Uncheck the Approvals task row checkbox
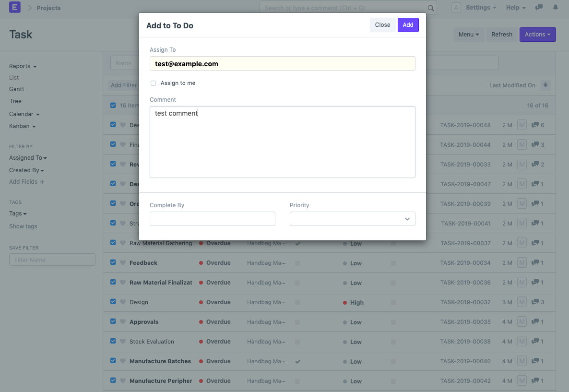This screenshot has height=392, width=569. (x=113, y=321)
